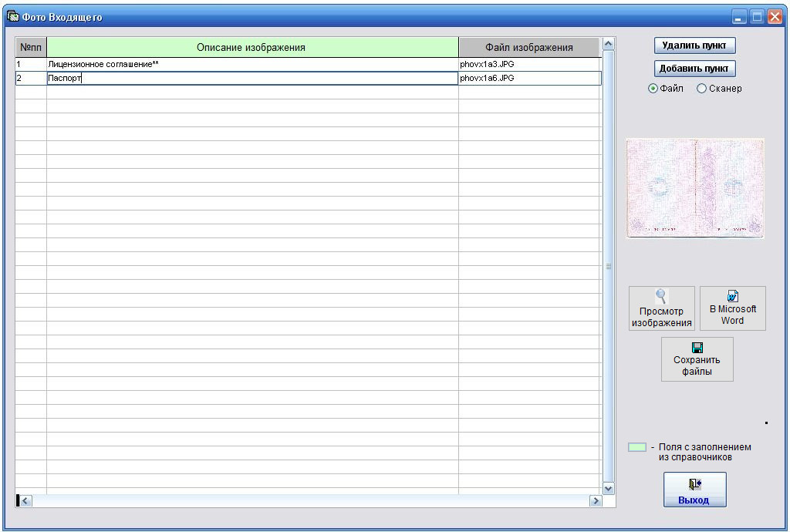Click the vertical scrollbar thumb
790x532 pixels.
[x=608, y=266]
